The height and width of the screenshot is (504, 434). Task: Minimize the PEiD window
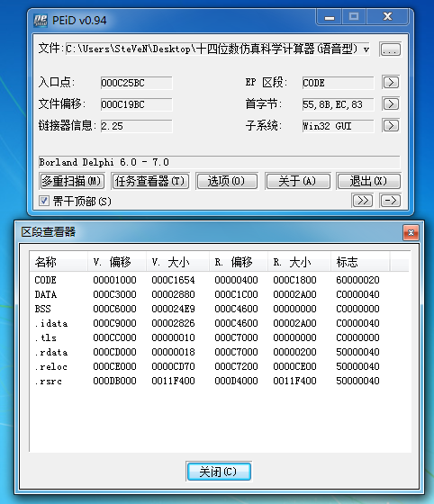330,17
